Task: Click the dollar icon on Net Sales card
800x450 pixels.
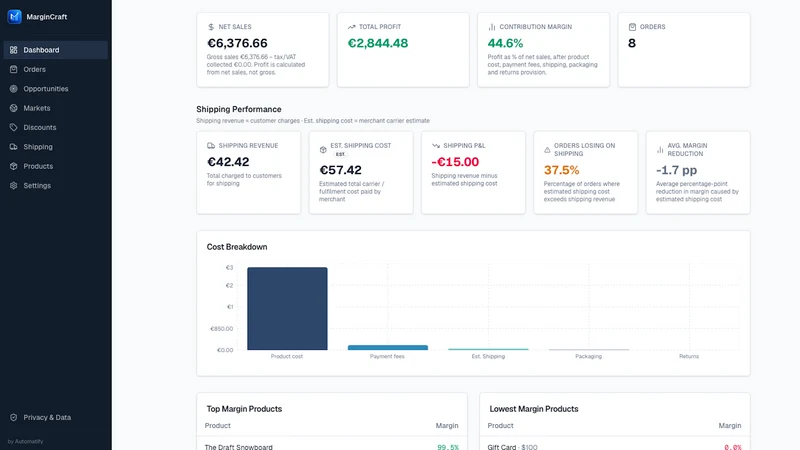Action: (x=211, y=27)
